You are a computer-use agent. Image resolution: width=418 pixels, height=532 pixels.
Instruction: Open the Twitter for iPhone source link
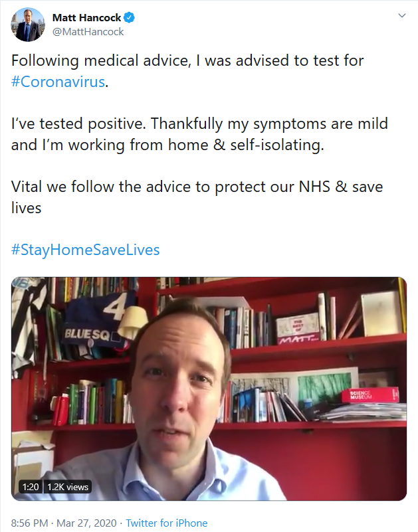(167, 523)
